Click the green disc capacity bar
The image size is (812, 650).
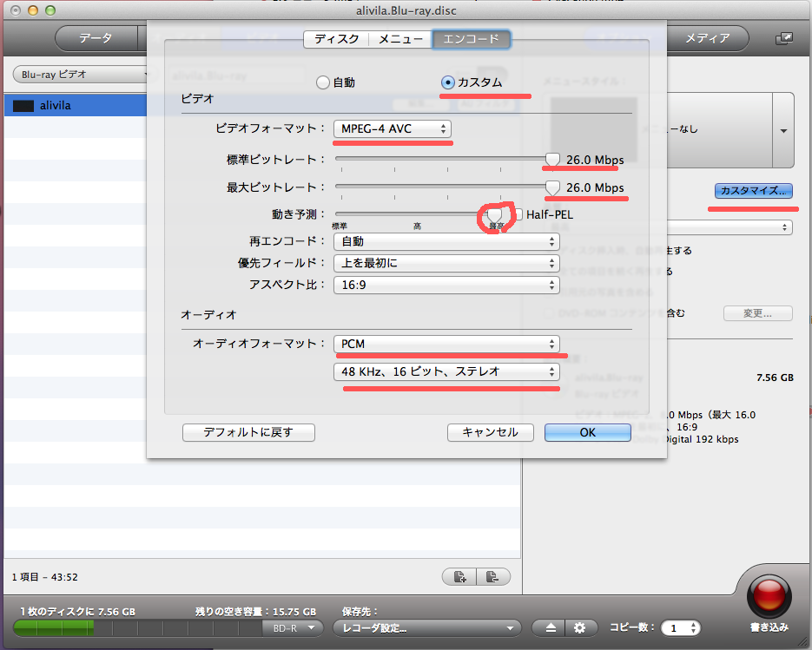click(x=54, y=628)
